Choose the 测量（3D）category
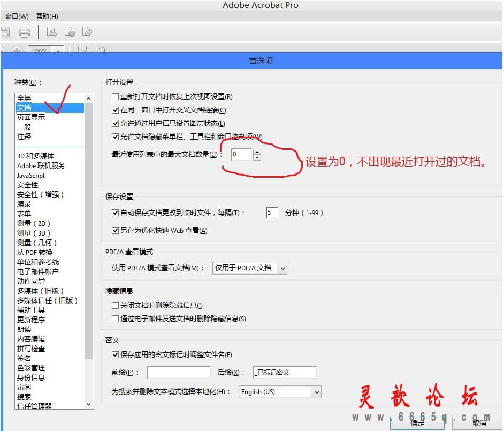Screen dimensions: 504x431 (34, 233)
